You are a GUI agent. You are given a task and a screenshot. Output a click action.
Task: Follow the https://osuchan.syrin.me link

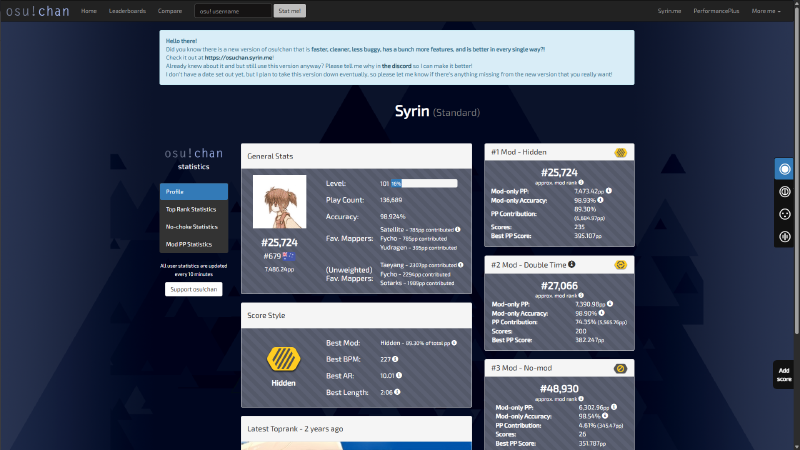239,58
